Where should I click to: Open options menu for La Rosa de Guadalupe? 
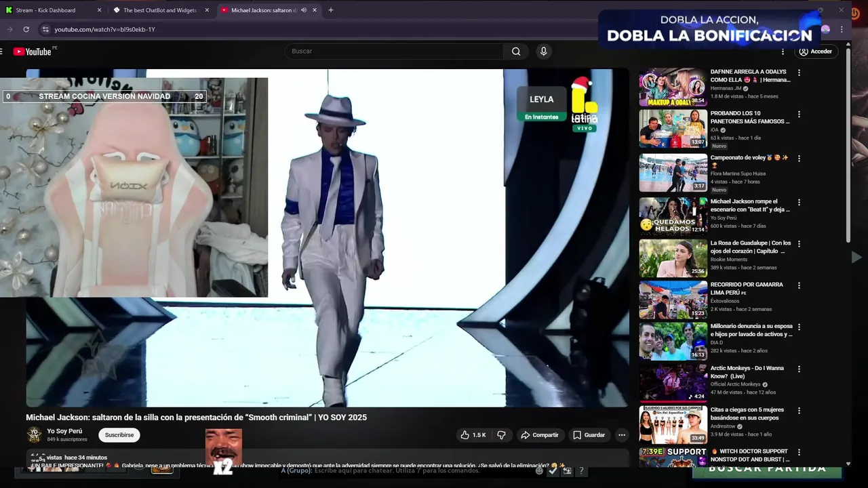[799, 244]
